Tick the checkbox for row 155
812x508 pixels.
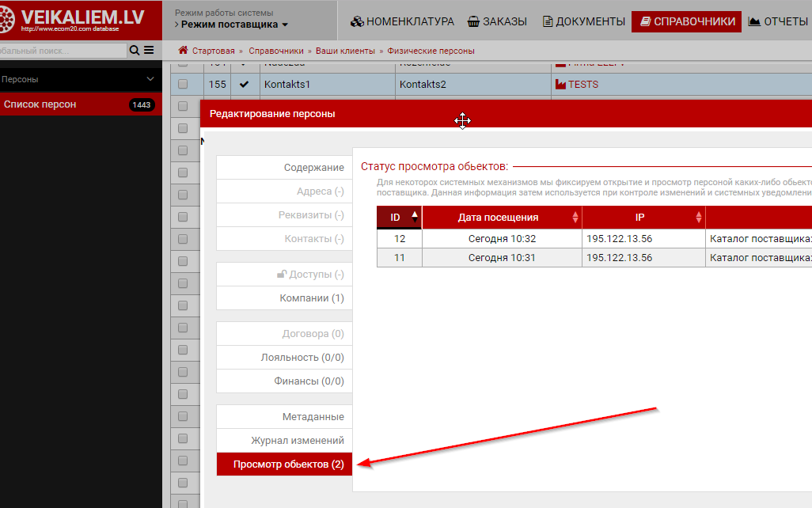183,84
